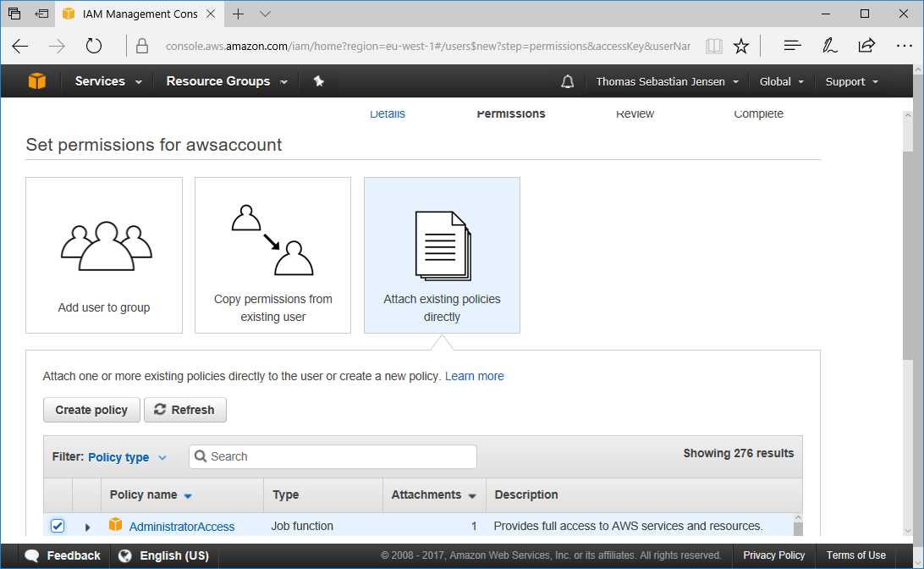This screenshot has width=924, height=569.
Task: Click the pin shortcut icon in AWS navbar
Action: point(318,81)
